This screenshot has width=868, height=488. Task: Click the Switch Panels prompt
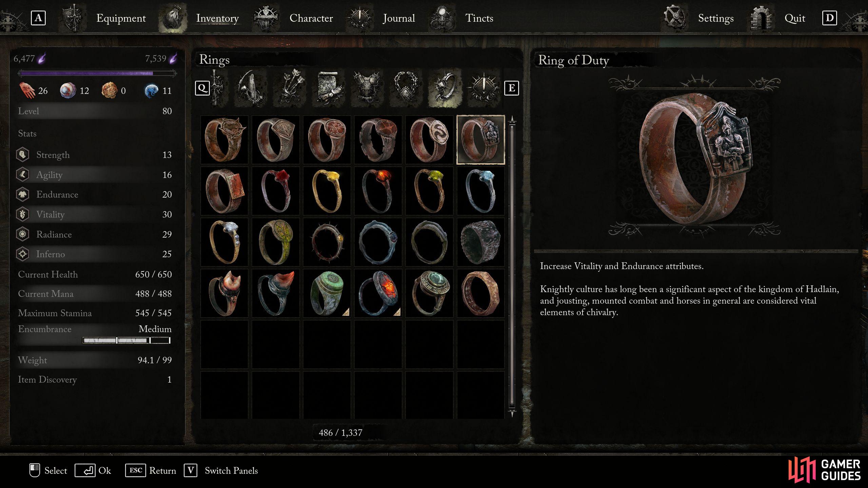tap(221, 470)
